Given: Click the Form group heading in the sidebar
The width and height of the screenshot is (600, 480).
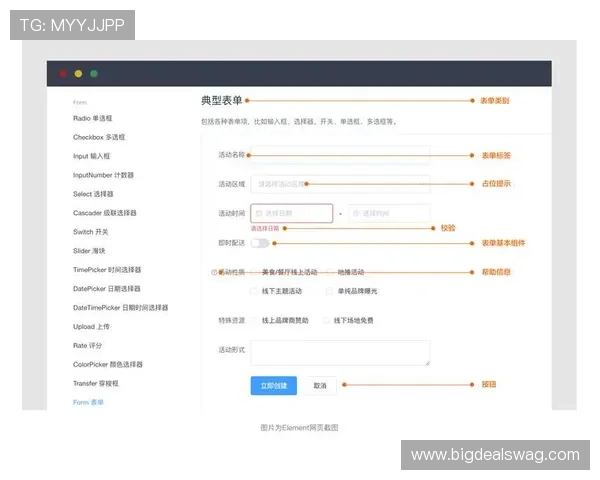Looking at the screenshot, I should coord(80,103).
